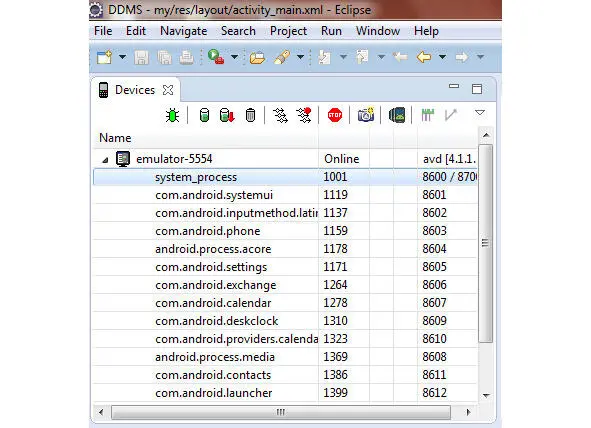Image resolution: width=591 pixels, height=428 pixels.
Task: Open the Back history dropdown arrow
Action: click(442, 57)
